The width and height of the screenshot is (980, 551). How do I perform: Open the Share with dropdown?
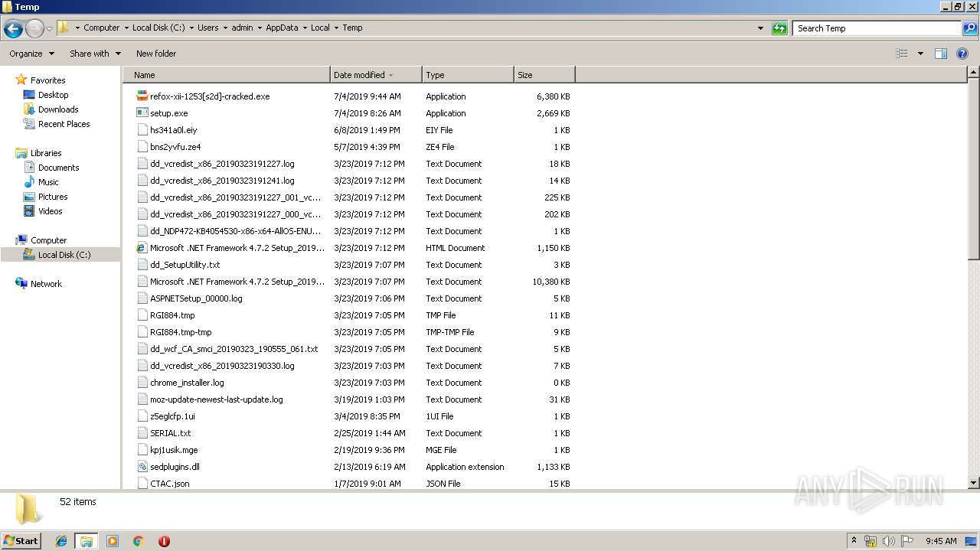(x=95, y=54)
